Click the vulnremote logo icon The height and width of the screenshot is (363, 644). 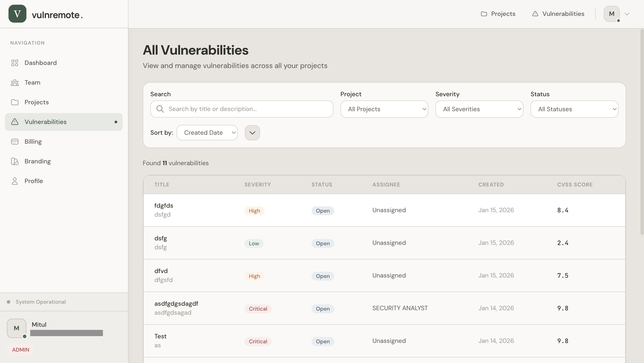(17, 13)
